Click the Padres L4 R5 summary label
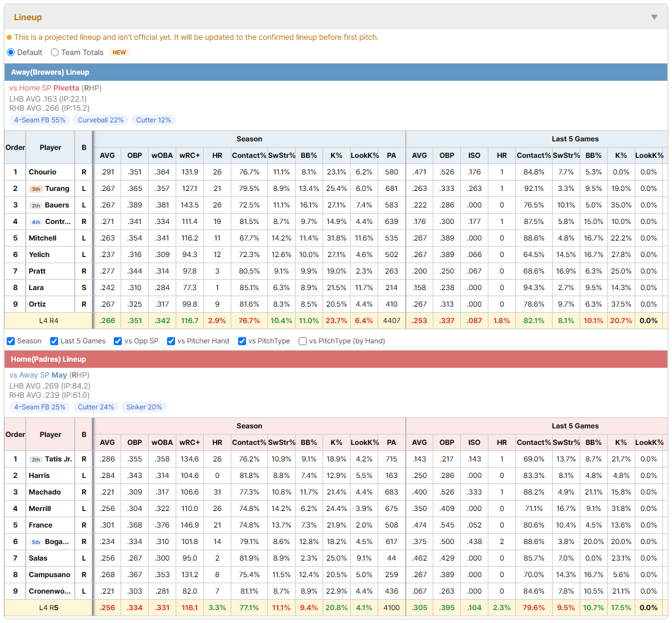Viewport: 672px width, 623px height. coord(48,608)
